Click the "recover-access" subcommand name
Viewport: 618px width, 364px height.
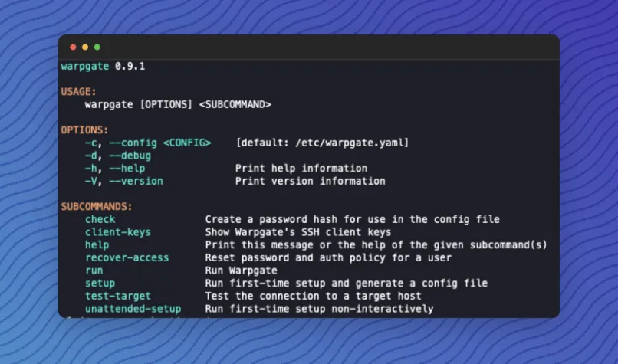127,257
